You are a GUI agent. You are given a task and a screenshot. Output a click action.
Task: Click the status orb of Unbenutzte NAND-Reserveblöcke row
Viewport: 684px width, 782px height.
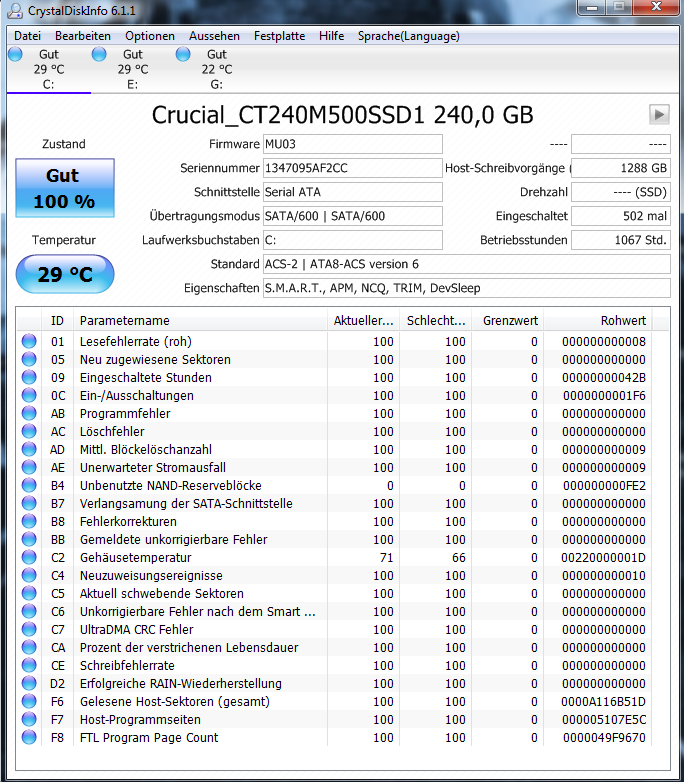pos(29,485)
